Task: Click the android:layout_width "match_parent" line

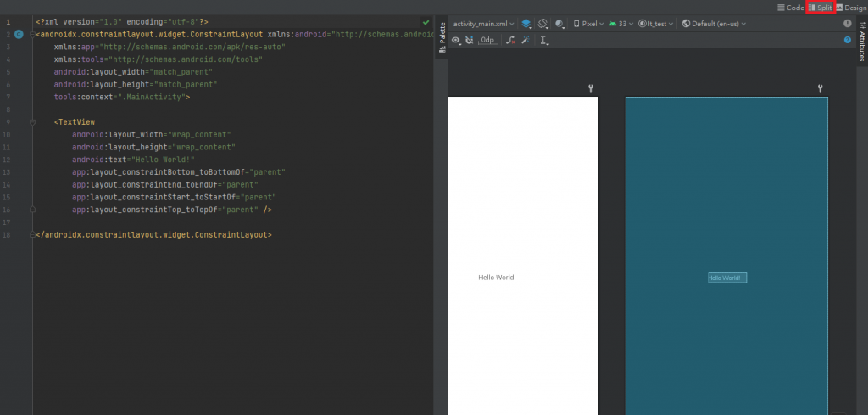Action: click(x=133, y=72)
